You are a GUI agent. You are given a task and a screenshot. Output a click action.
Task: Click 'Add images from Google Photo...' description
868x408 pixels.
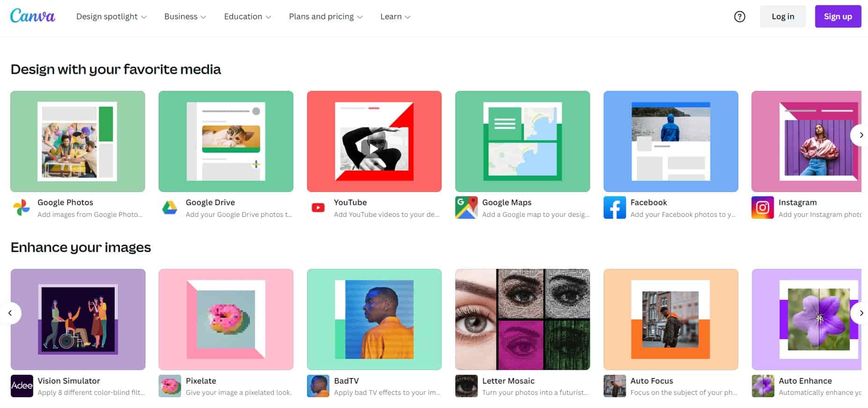click(x=90, y=215)
